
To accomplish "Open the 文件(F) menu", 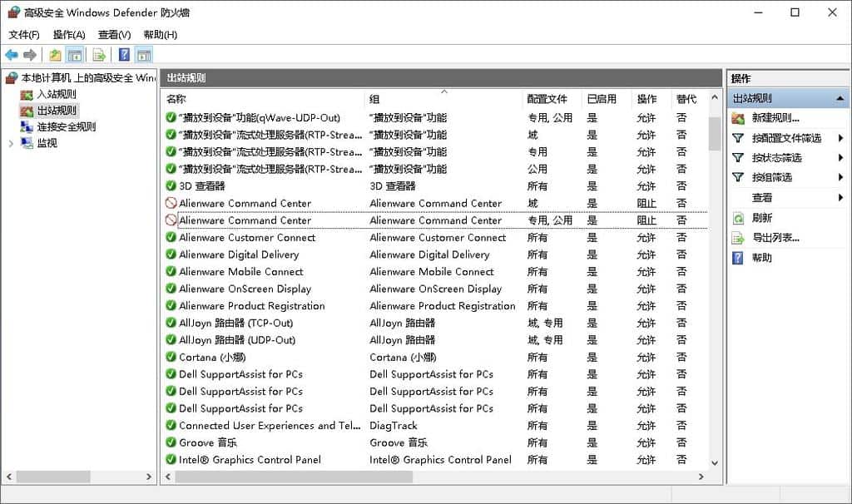I will (22, 34).
